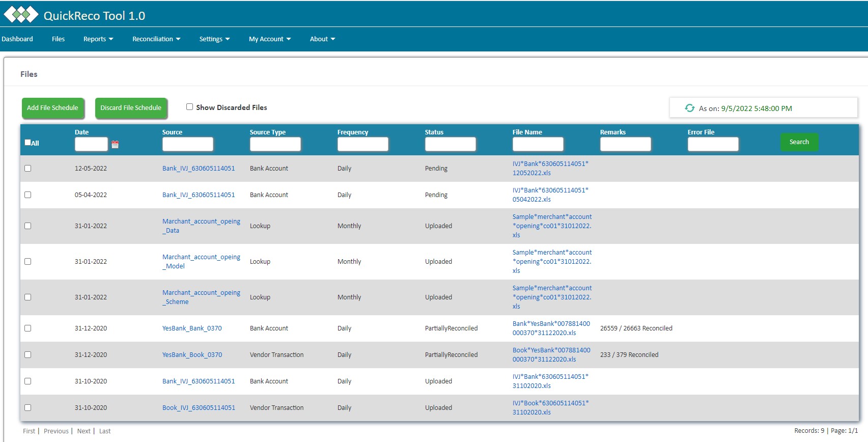
Task: Expand the My Account dropdown menu
Action: click(270, 39)
